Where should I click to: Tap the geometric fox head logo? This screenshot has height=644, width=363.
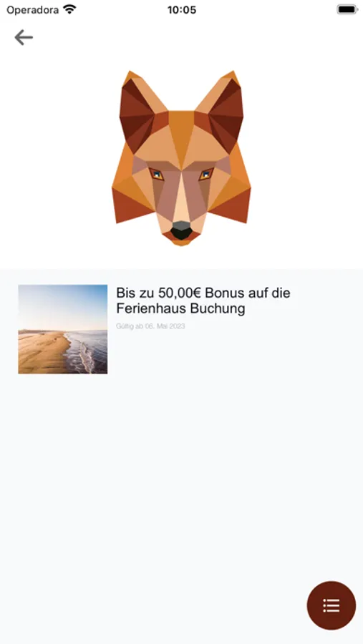181,158
